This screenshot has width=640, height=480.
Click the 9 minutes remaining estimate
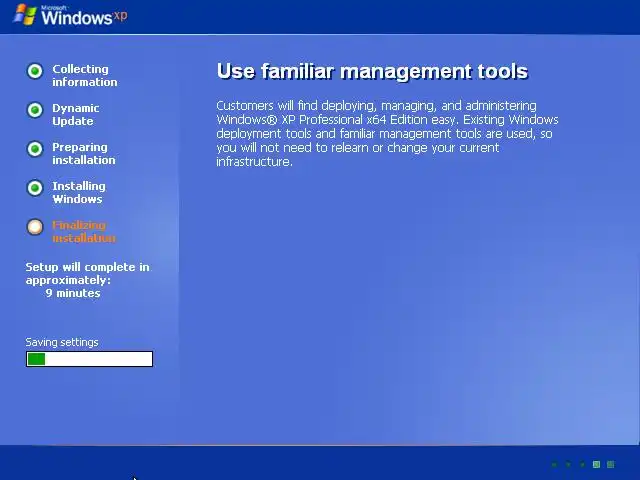pyautogui.click(x=73, y=293)
